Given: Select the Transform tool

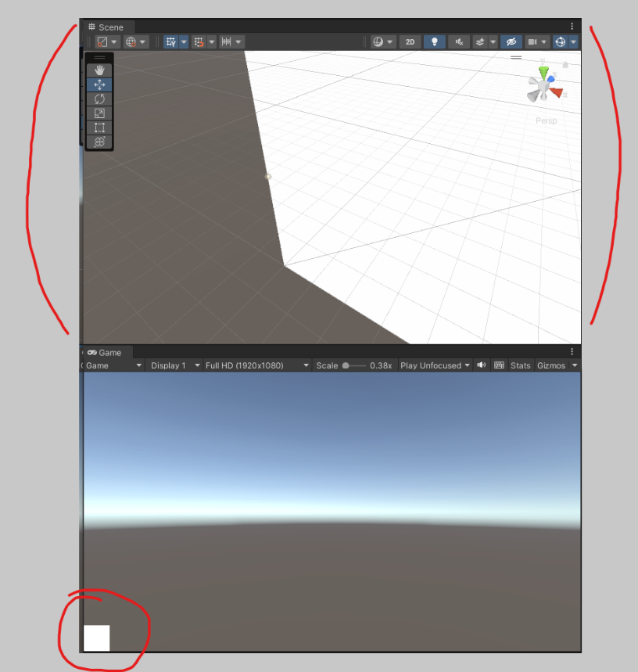Looking at the screenshot, I should (99, 142).
